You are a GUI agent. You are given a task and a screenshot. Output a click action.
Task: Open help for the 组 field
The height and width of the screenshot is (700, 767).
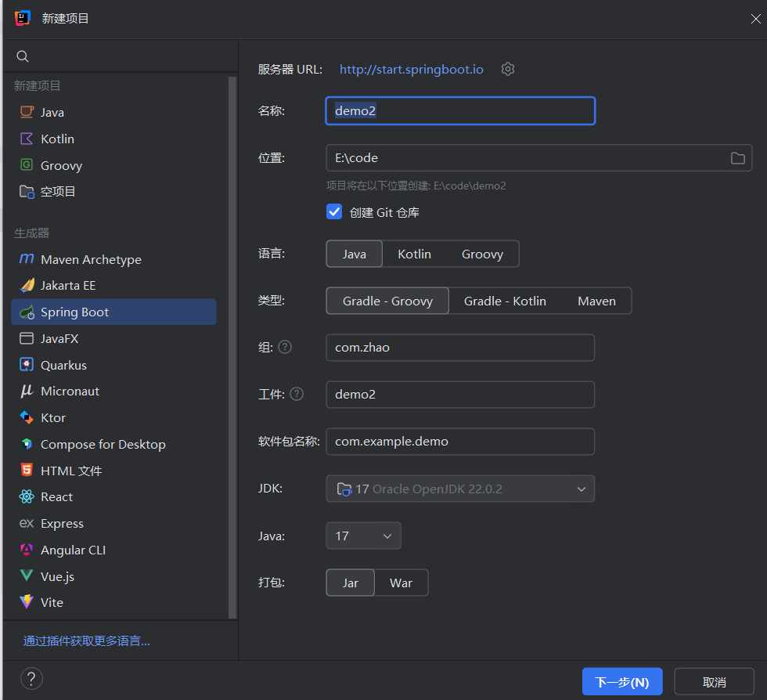285,347
